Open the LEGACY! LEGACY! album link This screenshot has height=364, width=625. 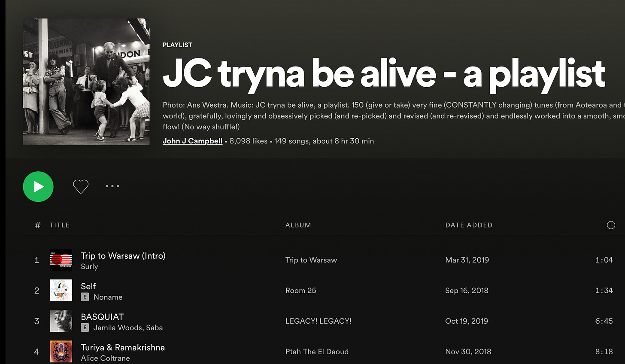(319, 321)
